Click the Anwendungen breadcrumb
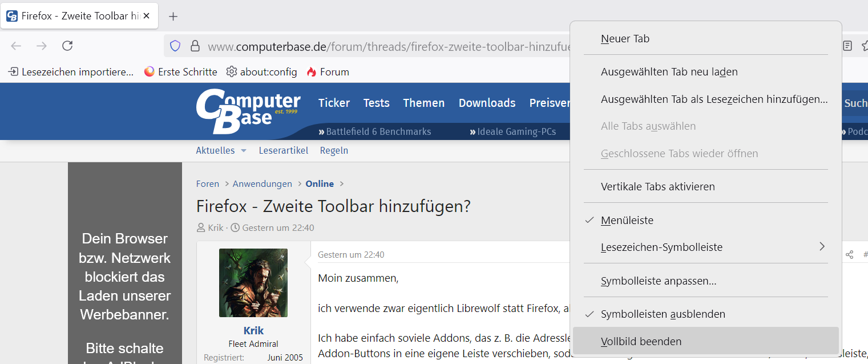 pos(262,184)
